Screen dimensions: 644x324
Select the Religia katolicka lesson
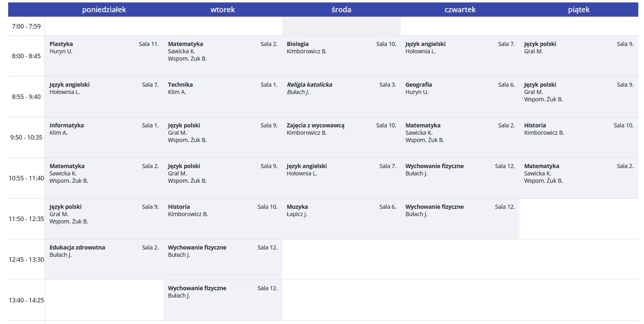pyautogui.click(x=309, y=85)
